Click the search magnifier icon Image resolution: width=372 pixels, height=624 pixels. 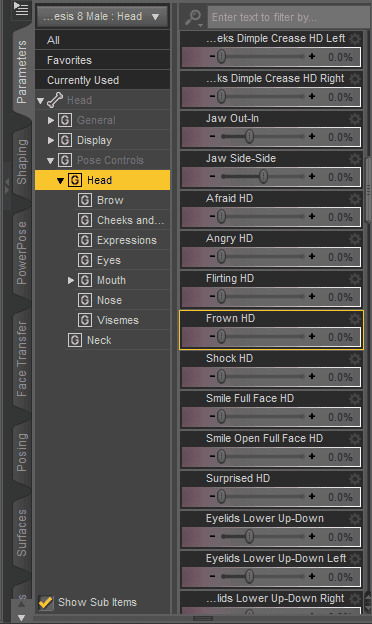pos(194,17)
